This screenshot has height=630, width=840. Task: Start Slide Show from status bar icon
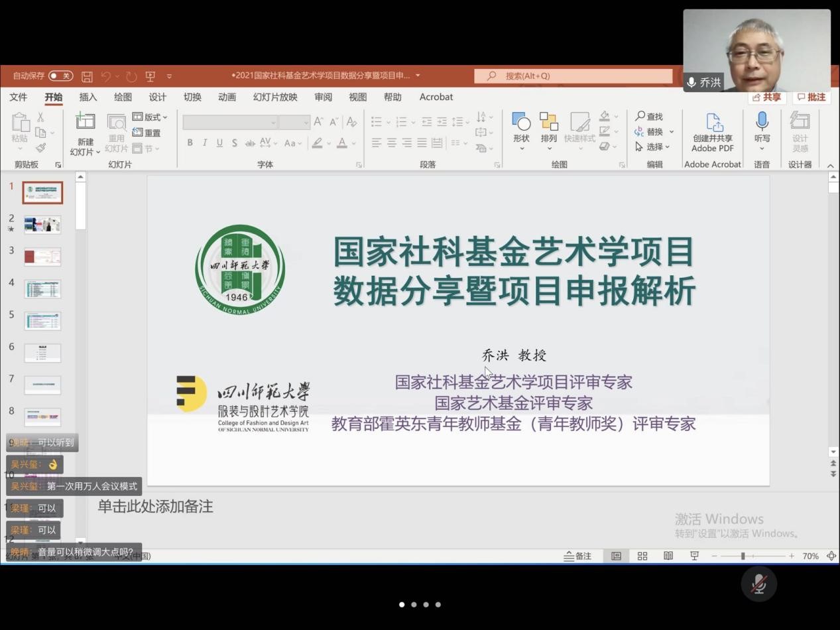pyautogui.click(x=694, y=556)
